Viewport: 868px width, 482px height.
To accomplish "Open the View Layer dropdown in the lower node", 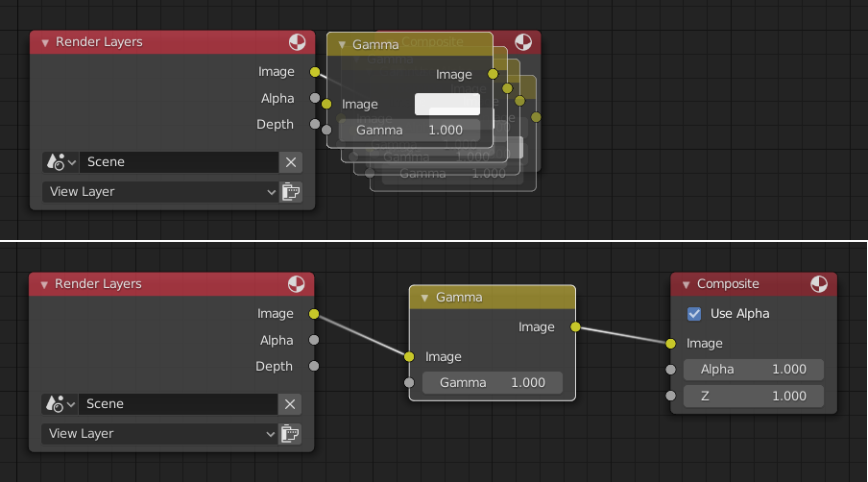I will click(159, 434).
